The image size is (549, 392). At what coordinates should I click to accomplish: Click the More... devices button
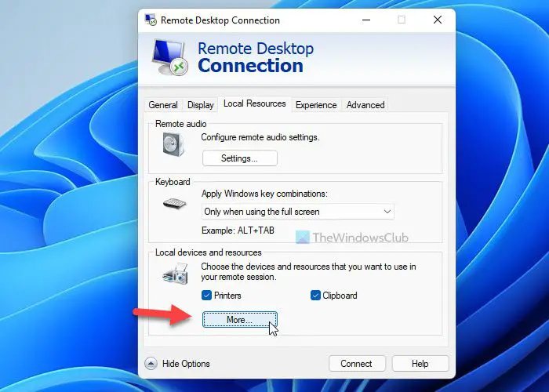pos(240,320)
